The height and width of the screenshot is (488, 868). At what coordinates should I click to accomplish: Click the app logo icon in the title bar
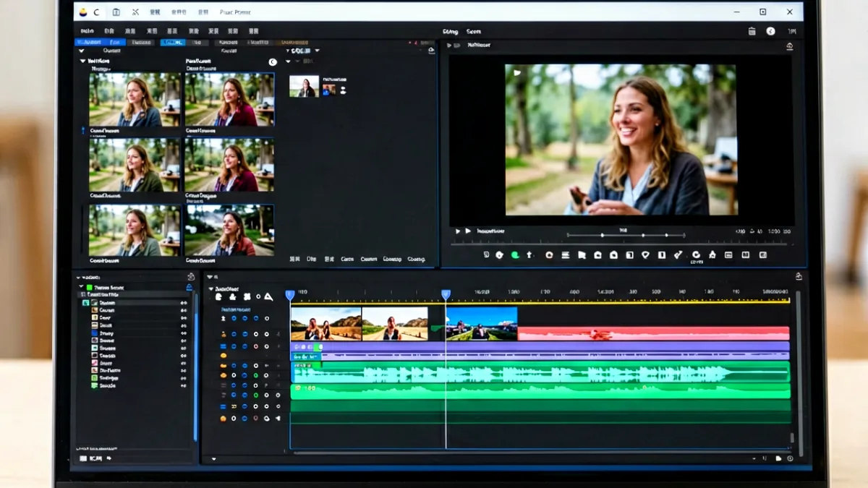coord(82,12)
